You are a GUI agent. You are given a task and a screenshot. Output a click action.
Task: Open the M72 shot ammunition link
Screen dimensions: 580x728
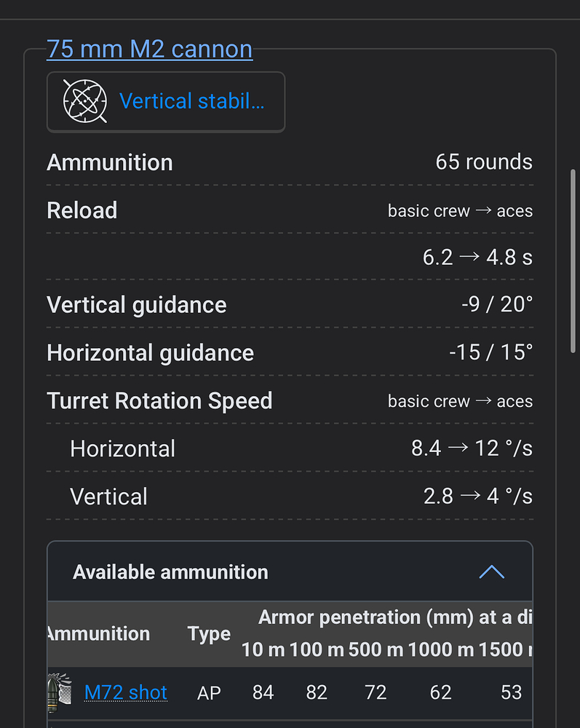coord(126,692)
